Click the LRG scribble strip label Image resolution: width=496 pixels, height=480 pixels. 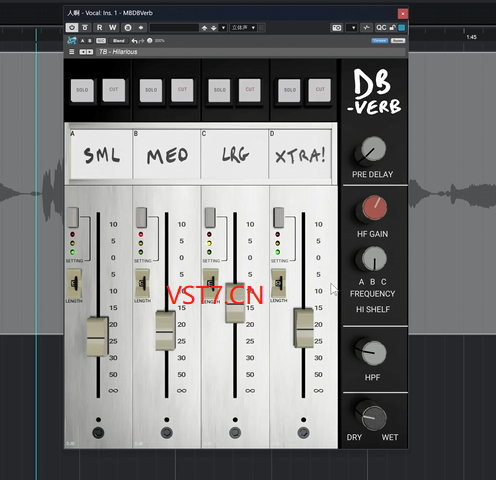[235, 155]
